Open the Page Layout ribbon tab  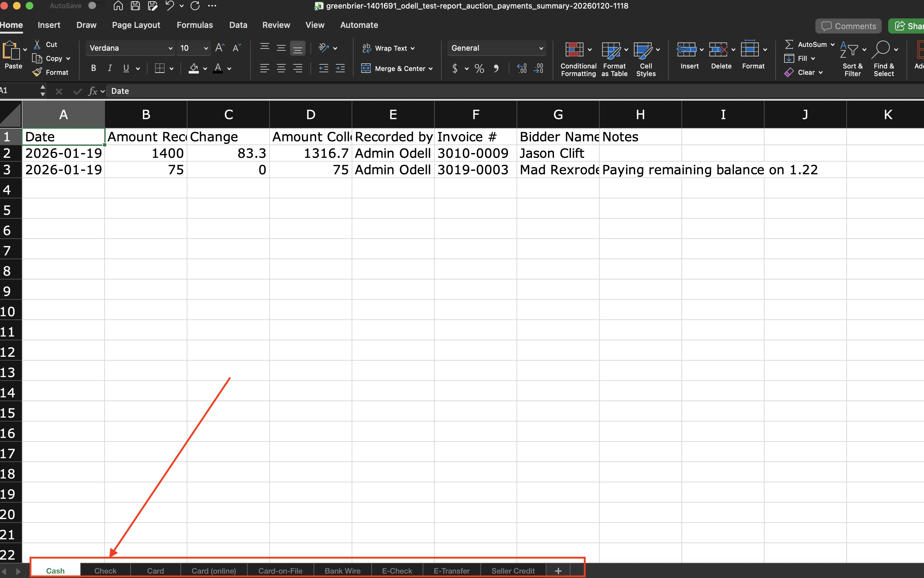tap(136, 25)
